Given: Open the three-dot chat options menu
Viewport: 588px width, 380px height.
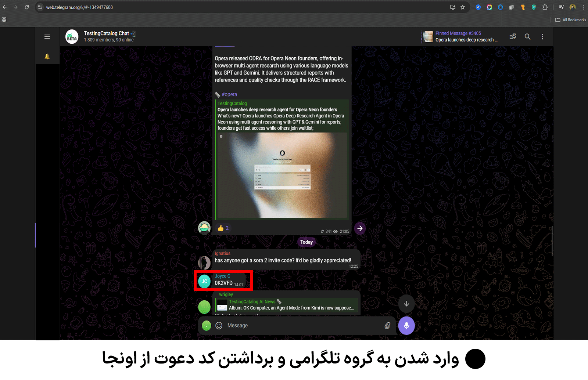Looking at the screenshot, I should (542, 37).
